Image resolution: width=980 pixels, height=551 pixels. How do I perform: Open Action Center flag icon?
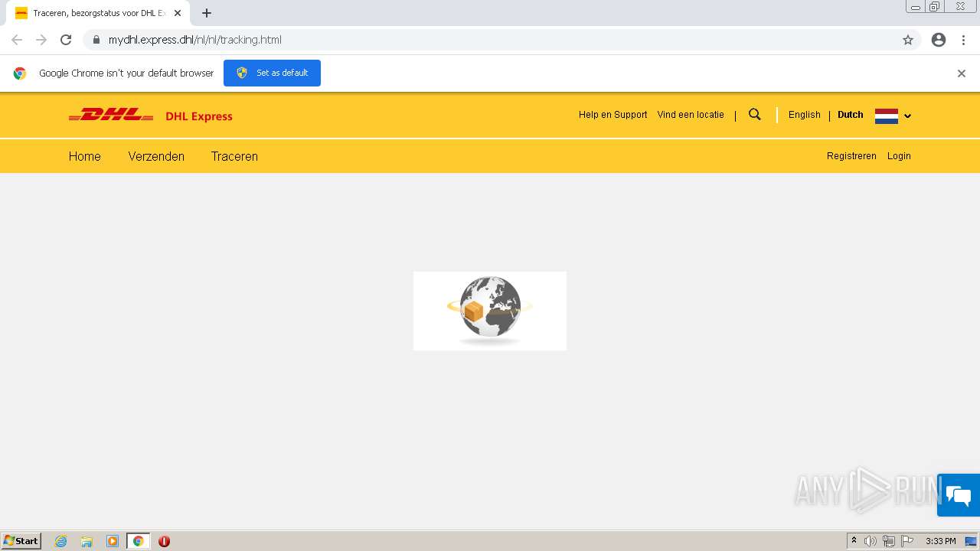point(907,541)
